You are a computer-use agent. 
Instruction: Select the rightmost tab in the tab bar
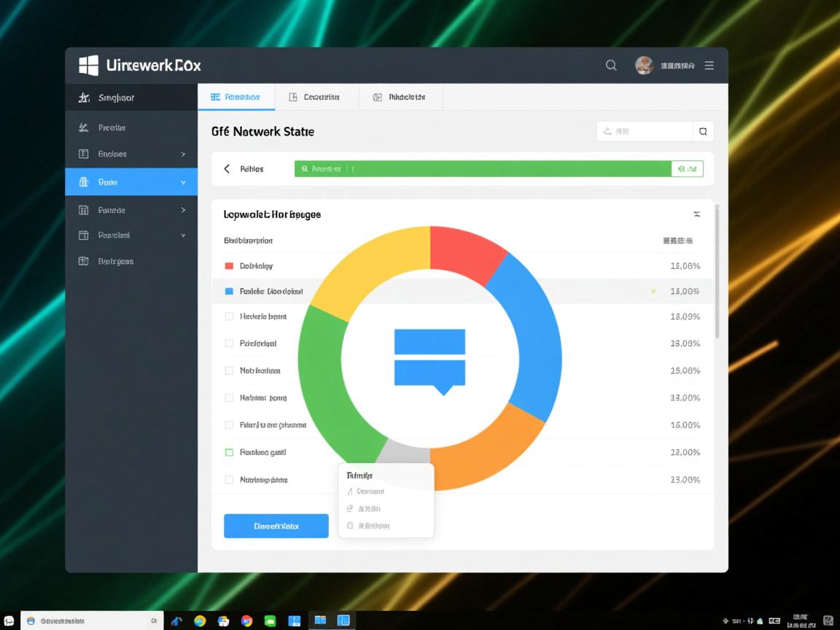400,96
